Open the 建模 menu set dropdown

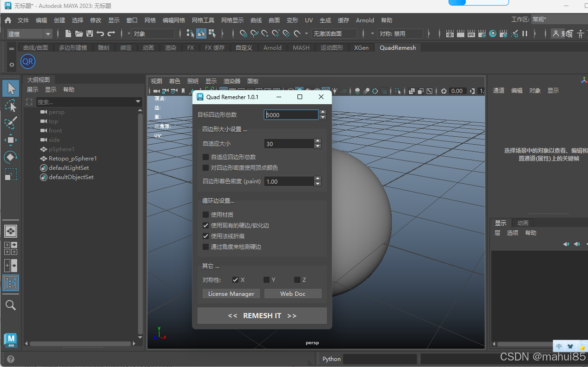(x=29, y=33)
